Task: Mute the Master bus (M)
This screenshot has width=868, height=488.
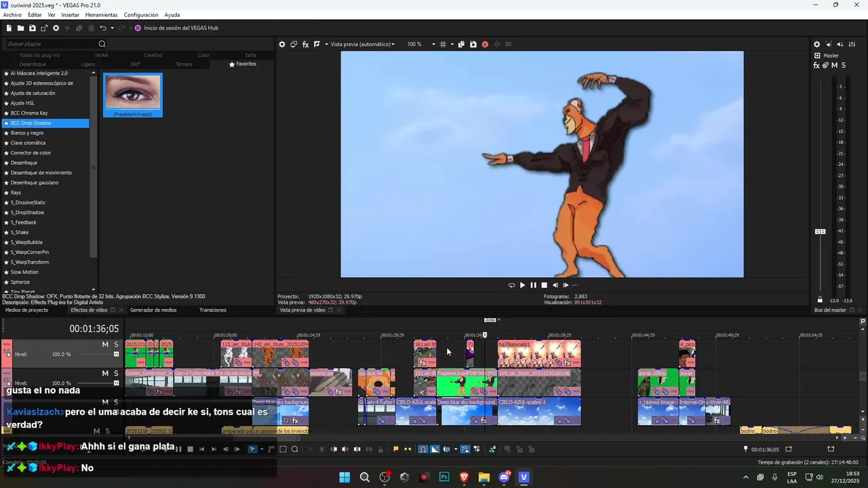Action: [x=834, y=66]
